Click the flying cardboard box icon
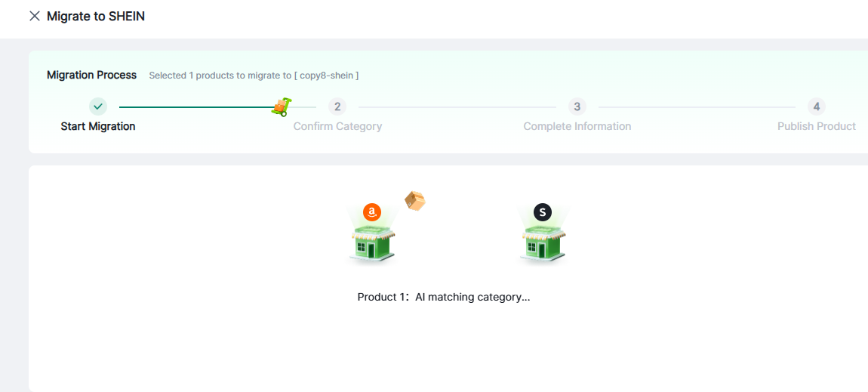 click(x=415, y=200)
